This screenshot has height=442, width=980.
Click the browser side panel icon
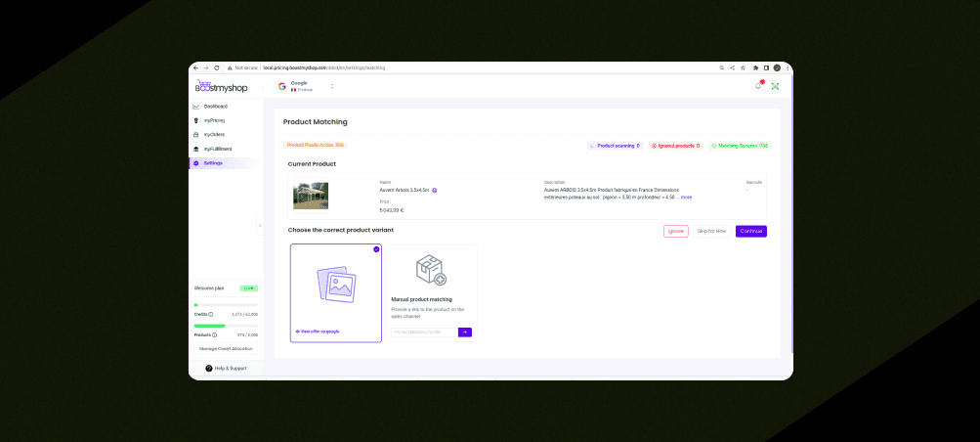click(x=766, y=67)
